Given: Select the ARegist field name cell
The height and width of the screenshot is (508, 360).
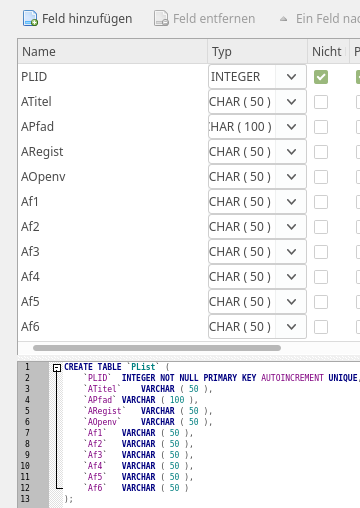Looking at the screenshot, I should click(113, 152).
